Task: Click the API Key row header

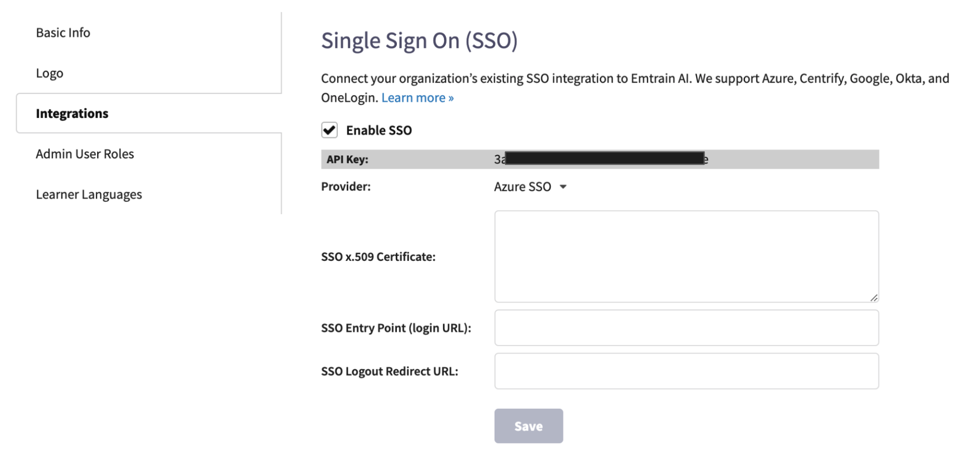Action: [348, 159]
